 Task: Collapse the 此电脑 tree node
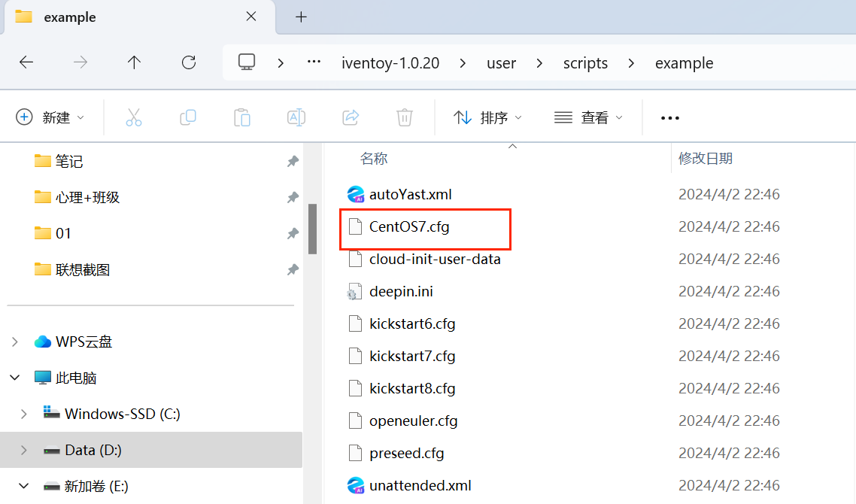15,378
